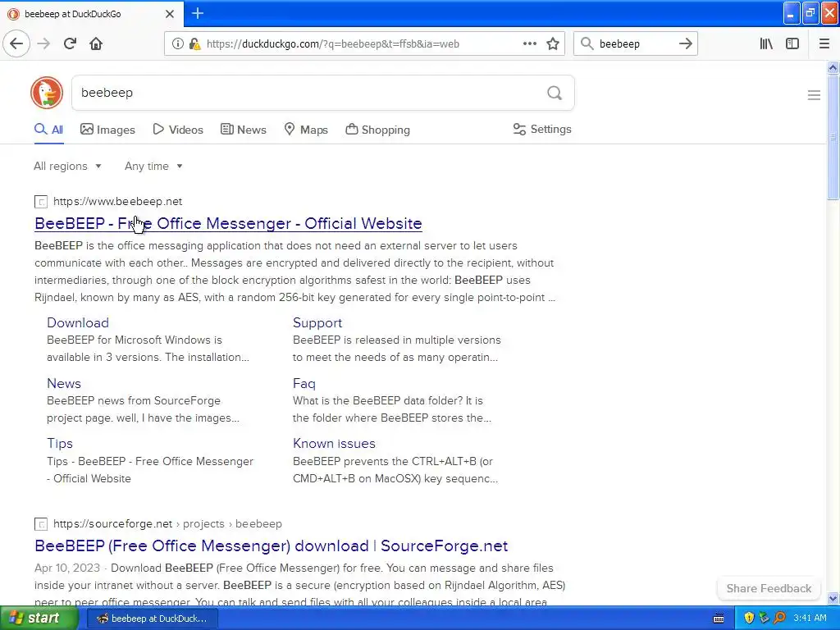This screenshot has height=630, width=840.
Task: Open the Firefox home page icon
Action: (96, 43)
